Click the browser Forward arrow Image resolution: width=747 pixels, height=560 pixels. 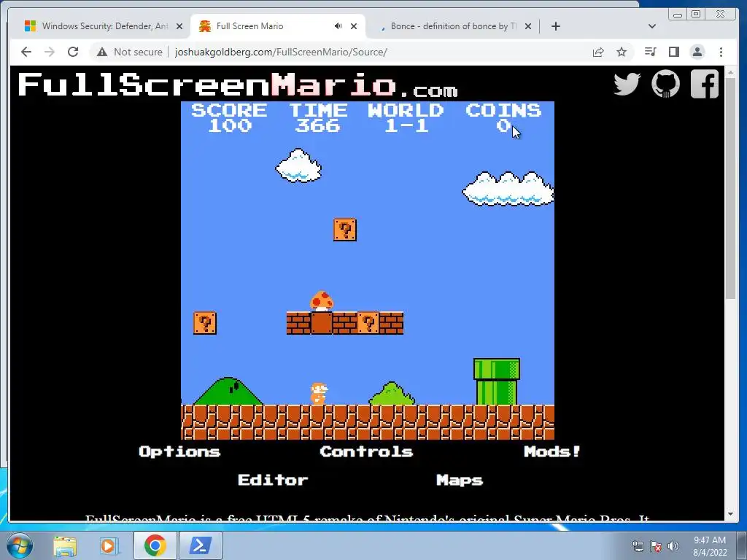50,52
